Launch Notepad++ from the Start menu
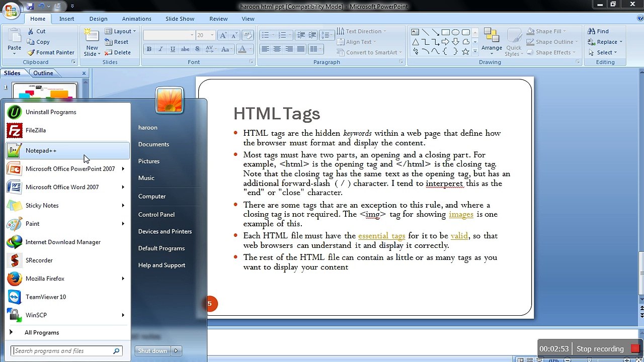 tap(67, 150)
